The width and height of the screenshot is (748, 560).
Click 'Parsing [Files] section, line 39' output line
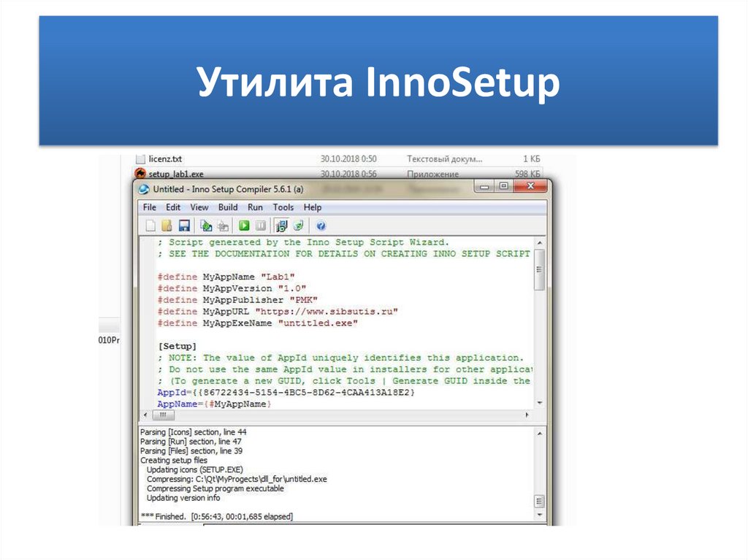click(x=191, y=450)
